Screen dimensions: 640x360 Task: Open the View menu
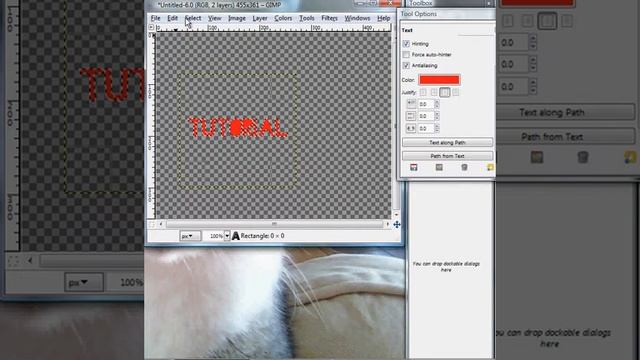point(215,18)
